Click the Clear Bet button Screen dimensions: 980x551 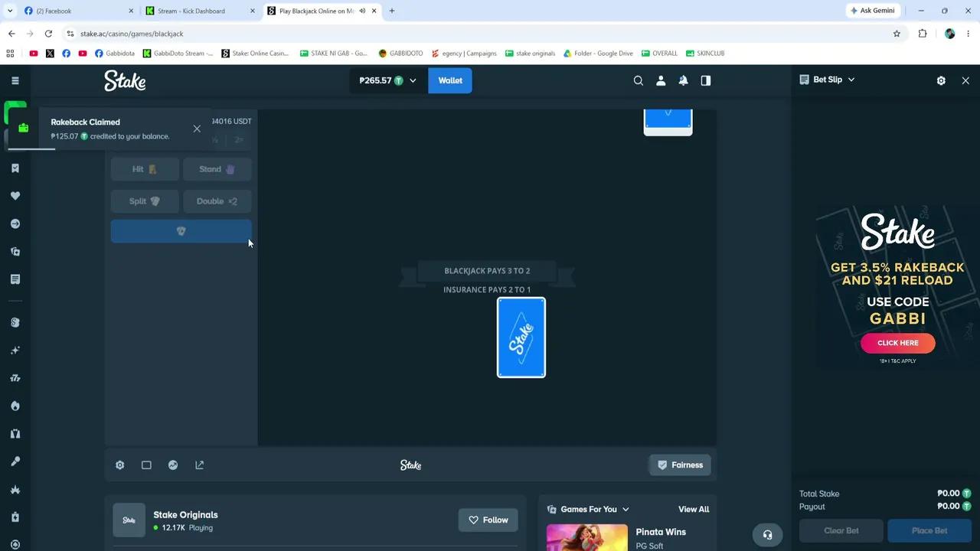[841, 530]
